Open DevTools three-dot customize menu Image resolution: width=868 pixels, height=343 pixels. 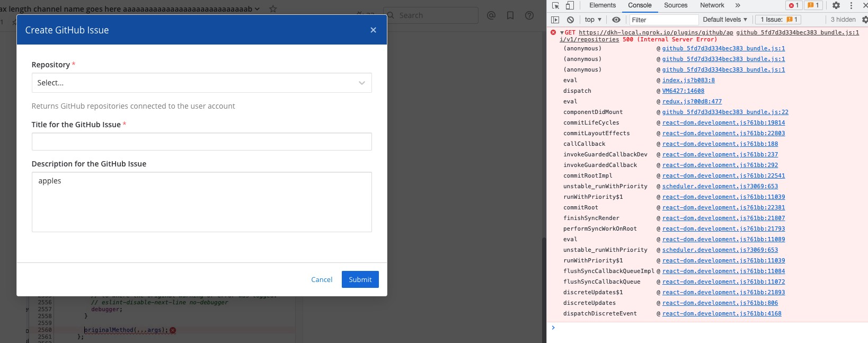[x=851, y=5]
